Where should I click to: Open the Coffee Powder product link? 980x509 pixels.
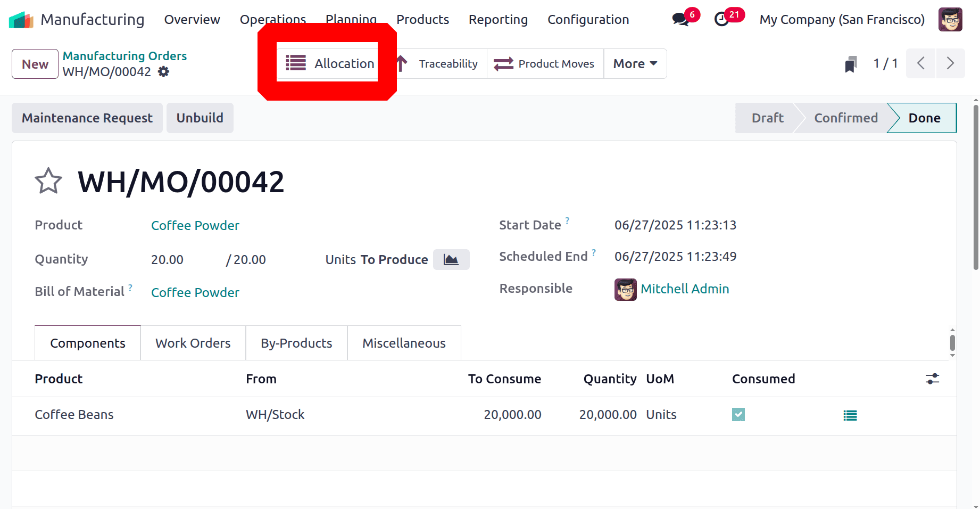[195, 225]
